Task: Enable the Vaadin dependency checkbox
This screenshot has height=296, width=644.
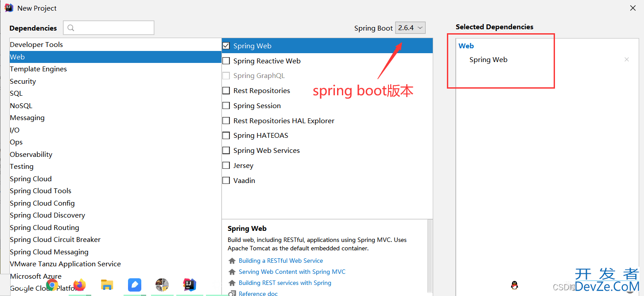Action: pos(226,180)
